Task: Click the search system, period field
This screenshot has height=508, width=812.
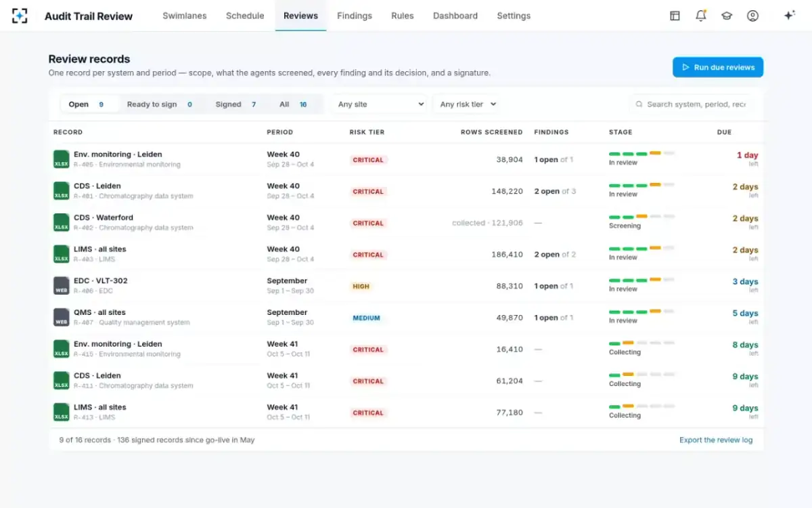Action: 690,104
